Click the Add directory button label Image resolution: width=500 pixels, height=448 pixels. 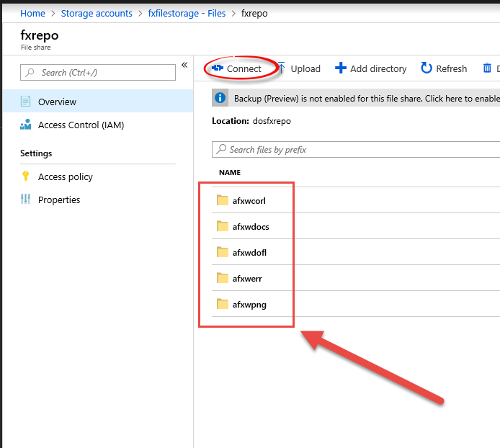[378, 68]
